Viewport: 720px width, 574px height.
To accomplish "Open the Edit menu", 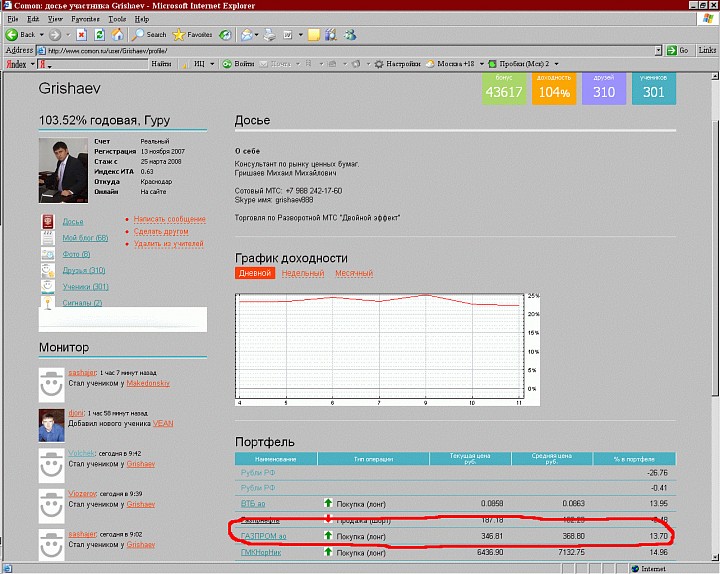I will pos(33,19).
